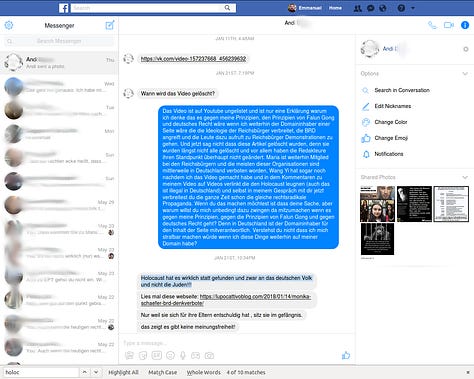Start a voice call with phone icon

click(x=432, y=25)
